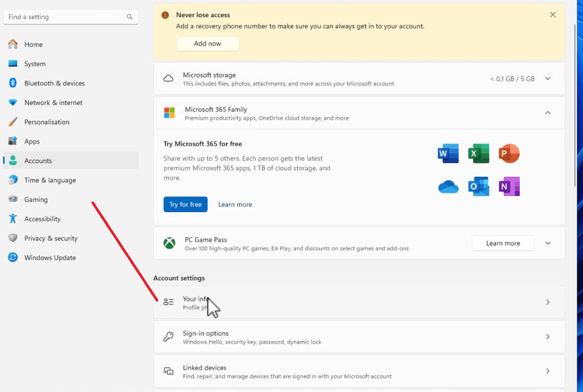Click the Bluetooth icon in sidebar

click(13, 83)
